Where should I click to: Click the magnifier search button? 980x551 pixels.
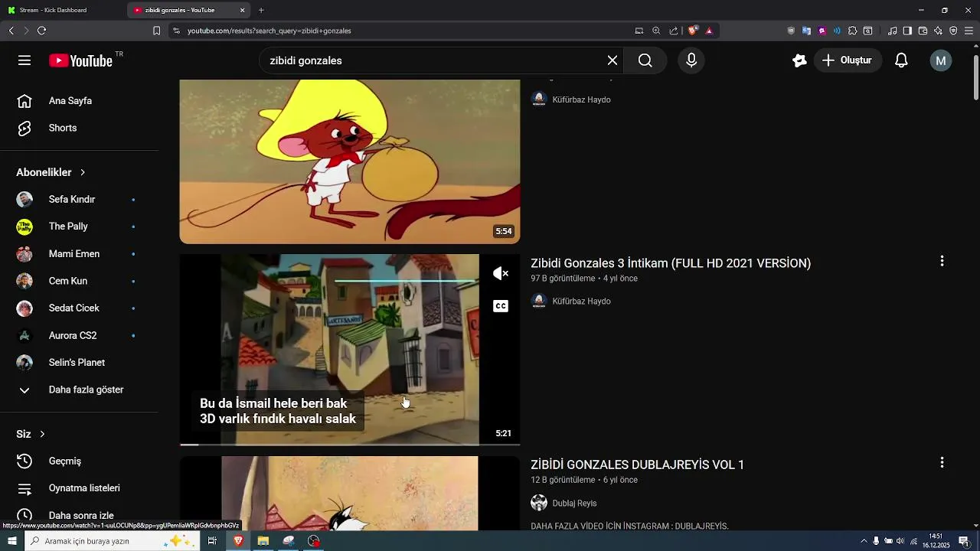click(645, 60)
